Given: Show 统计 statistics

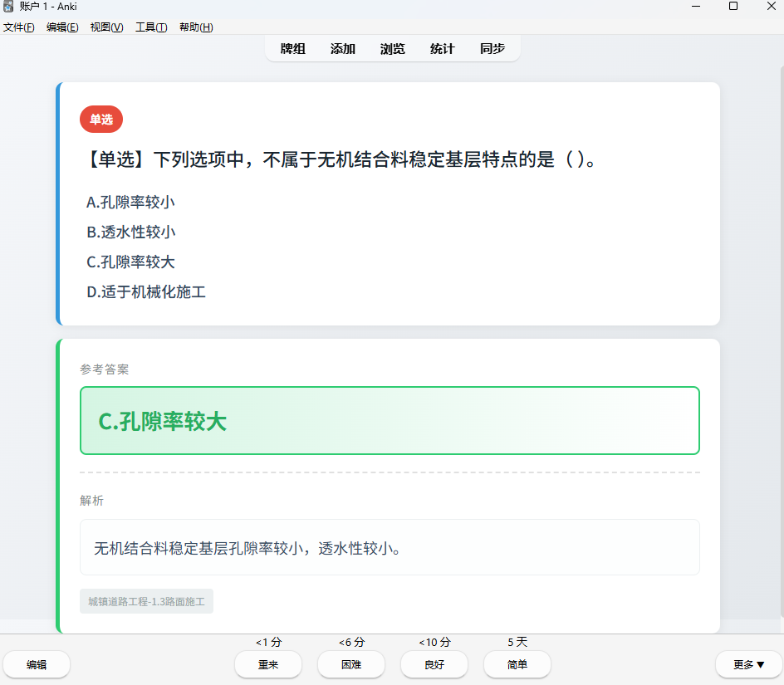Looking at the screenshot, I should click(443, 48).
